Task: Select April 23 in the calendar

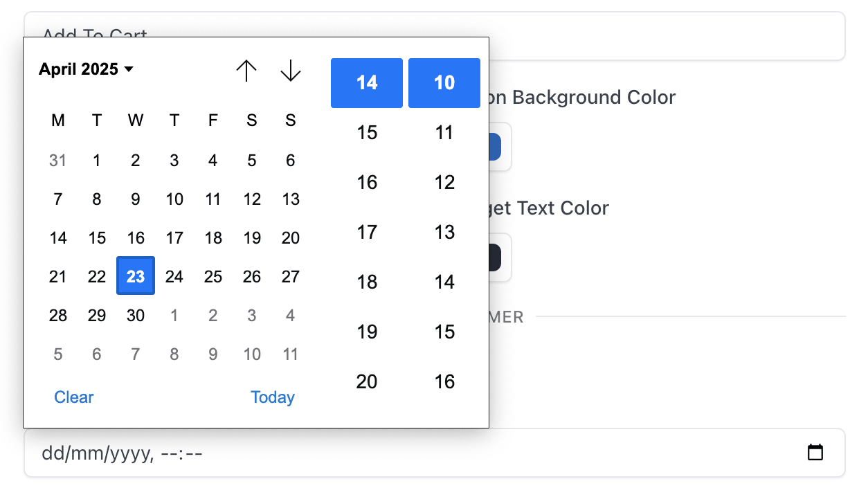Action: pyautogui.click(x=136, y=276)
